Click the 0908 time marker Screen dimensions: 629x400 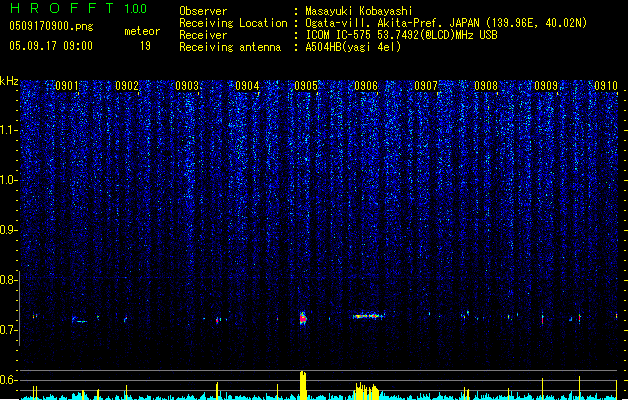[486, 86]
